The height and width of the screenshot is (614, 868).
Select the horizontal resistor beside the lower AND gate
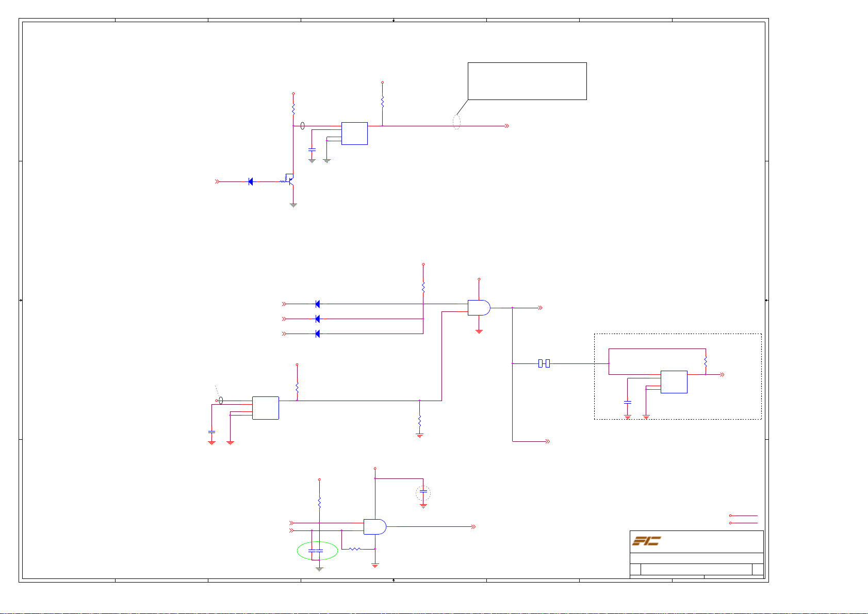click(354, 549)
